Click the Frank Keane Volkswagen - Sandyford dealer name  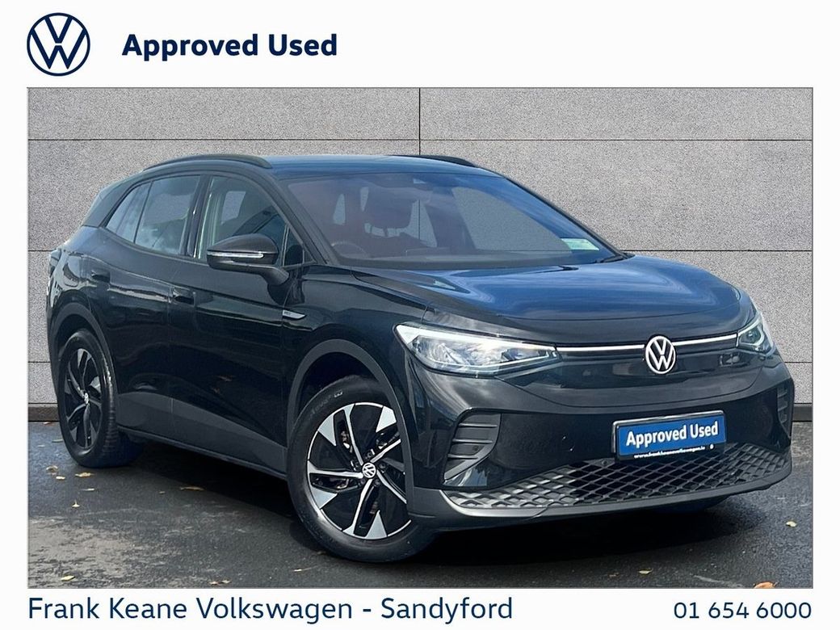point(271,608)
